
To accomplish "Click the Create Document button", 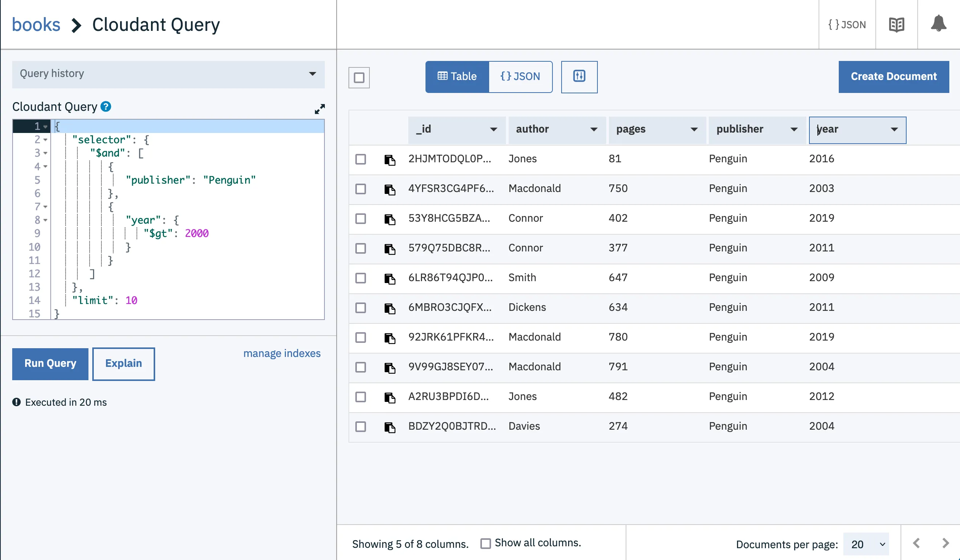I will tap(894, 77).
